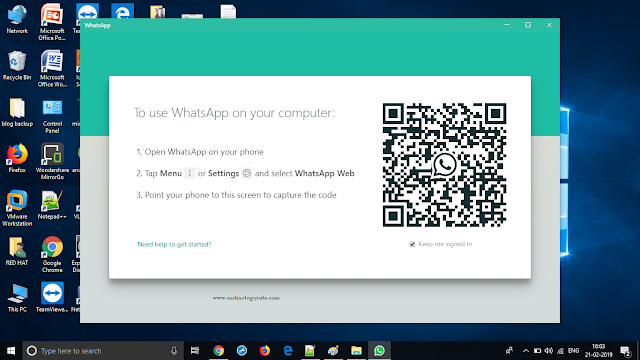The height and width of the screenshot is (360, 640).
Task: Select the blog backup folder icon
Action: (17, 112)
